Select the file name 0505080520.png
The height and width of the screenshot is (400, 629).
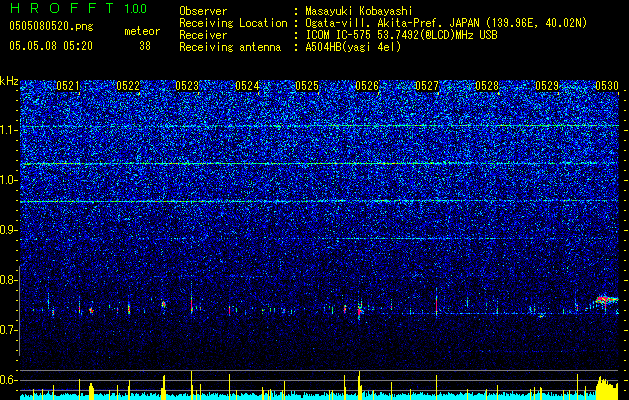click(x=51, y=26)
